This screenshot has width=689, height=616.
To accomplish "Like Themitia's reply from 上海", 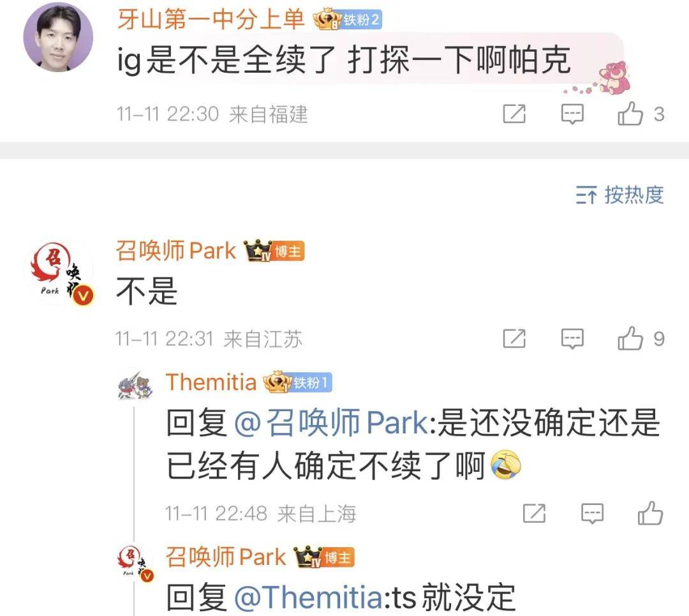I will [650, 513].
